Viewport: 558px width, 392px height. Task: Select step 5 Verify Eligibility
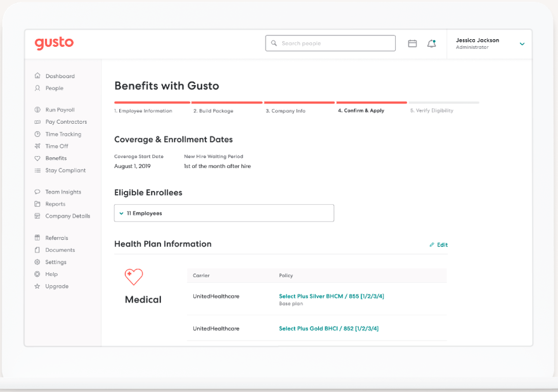pyautogui.click(x=432, y=110)
